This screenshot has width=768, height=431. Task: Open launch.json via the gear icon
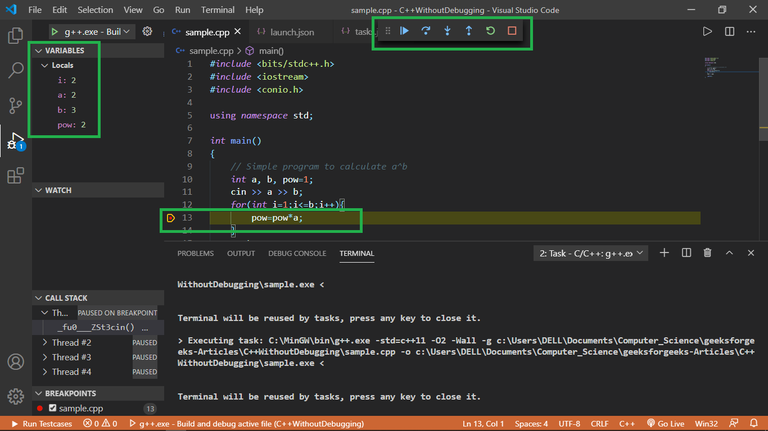click(147, 31)
